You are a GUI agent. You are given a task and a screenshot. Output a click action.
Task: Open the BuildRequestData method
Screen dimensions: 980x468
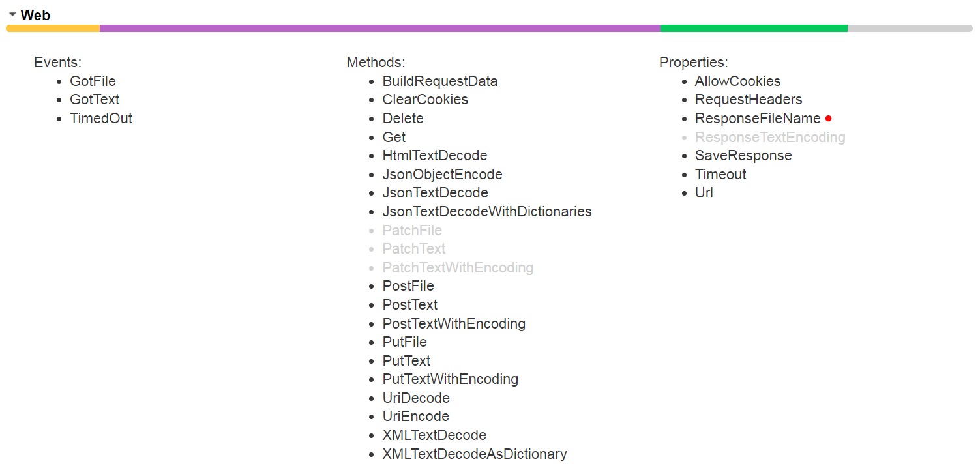click(440, 81)
